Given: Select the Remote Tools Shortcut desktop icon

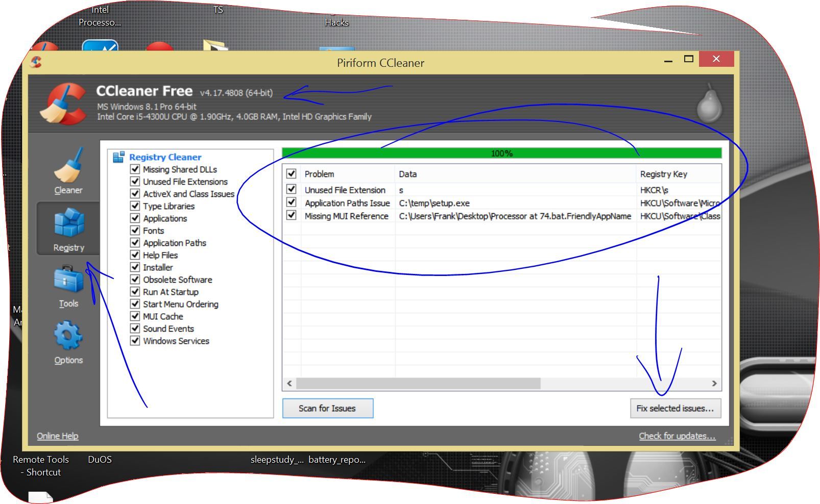Looking at the screenshot, I should tap(41, 466).
